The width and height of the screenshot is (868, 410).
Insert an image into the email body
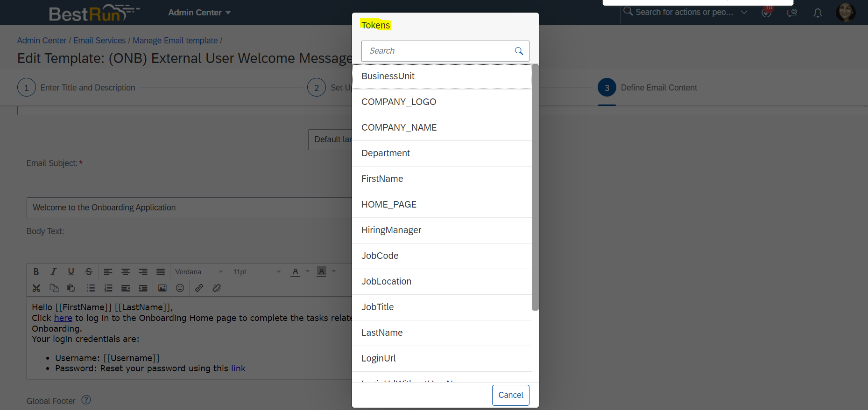click(x=162, y=288)
